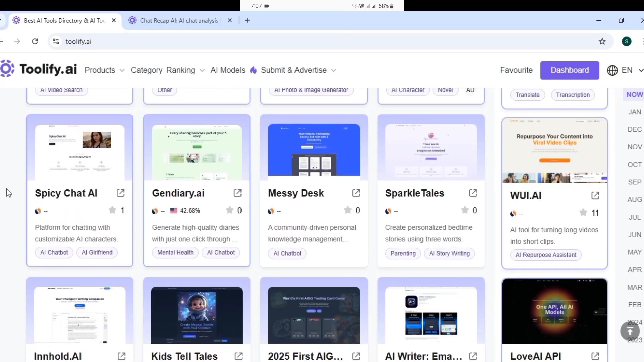The width and height of the screenshot is (644, 362).
Task: Open the LoveAI API title link
Action: click(535, 356)
